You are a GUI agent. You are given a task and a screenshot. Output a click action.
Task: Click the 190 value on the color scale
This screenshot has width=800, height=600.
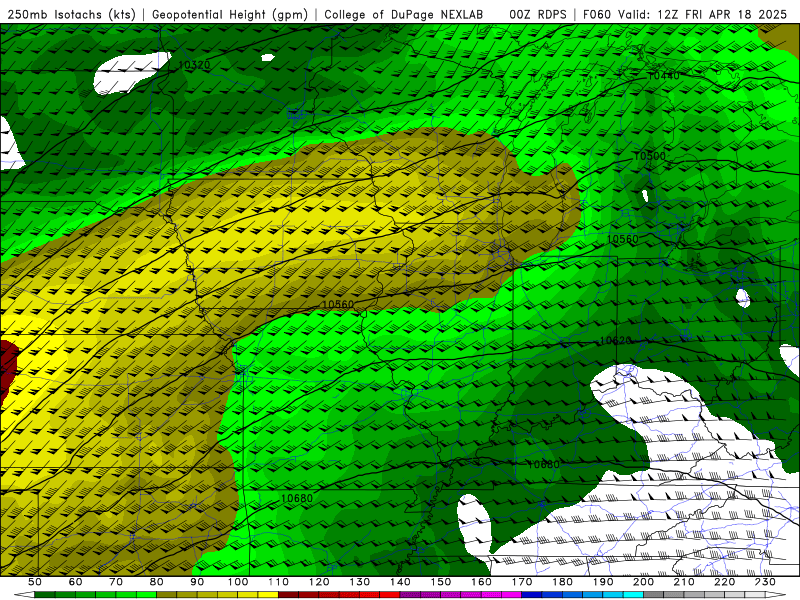[603, 582]
